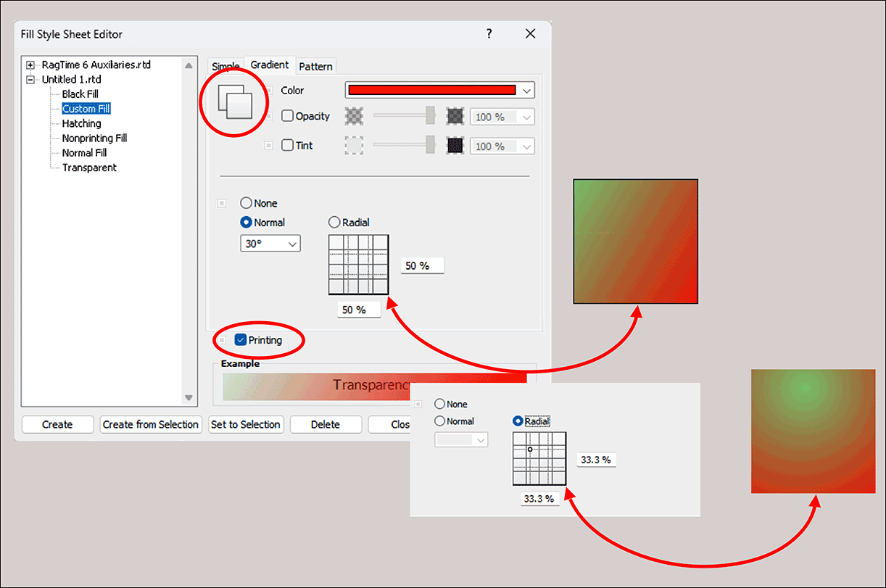Uncheck the Printing checkbox

tap(241, 340)
